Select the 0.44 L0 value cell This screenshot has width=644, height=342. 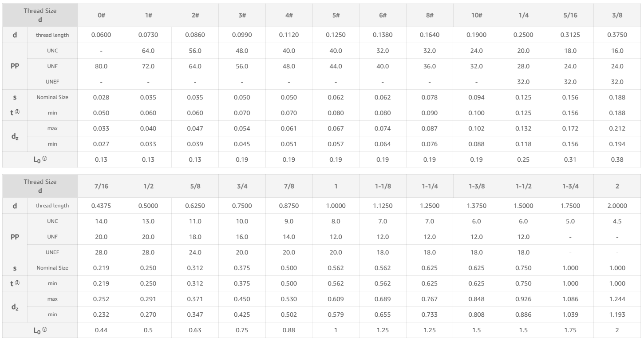(x=101, y=330)
